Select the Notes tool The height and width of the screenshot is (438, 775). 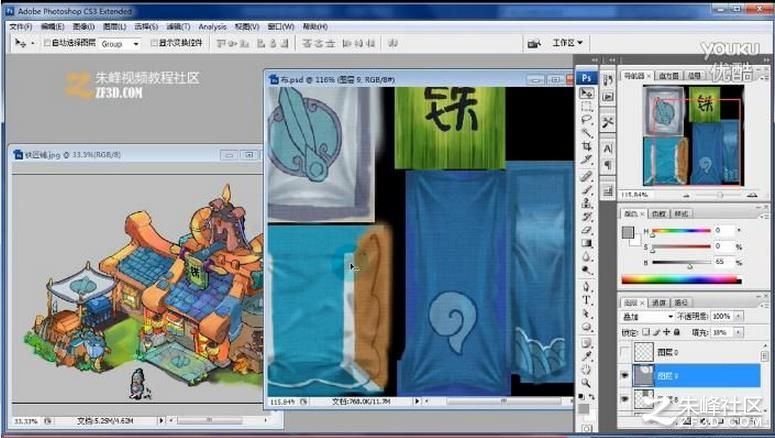587,343
